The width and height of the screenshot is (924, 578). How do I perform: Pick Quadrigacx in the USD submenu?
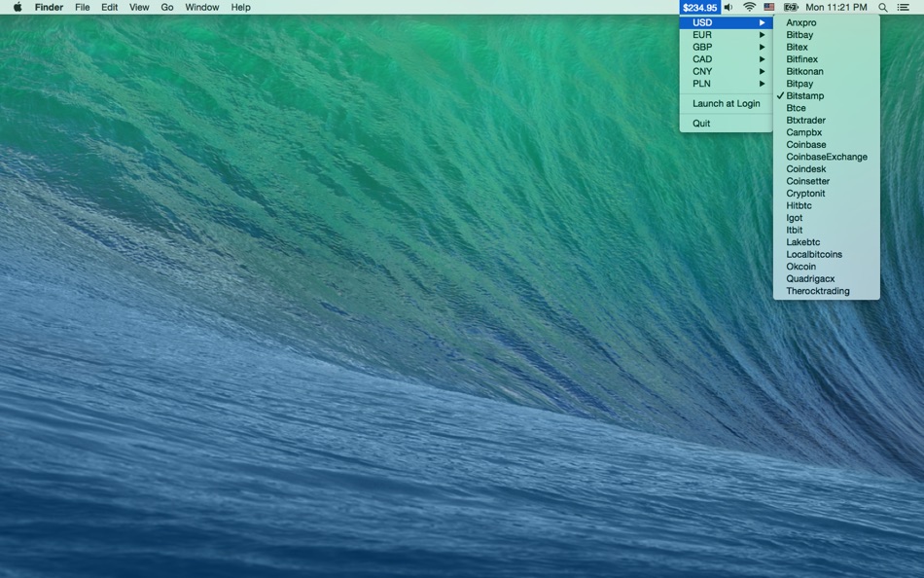click(x=826, y=278)
